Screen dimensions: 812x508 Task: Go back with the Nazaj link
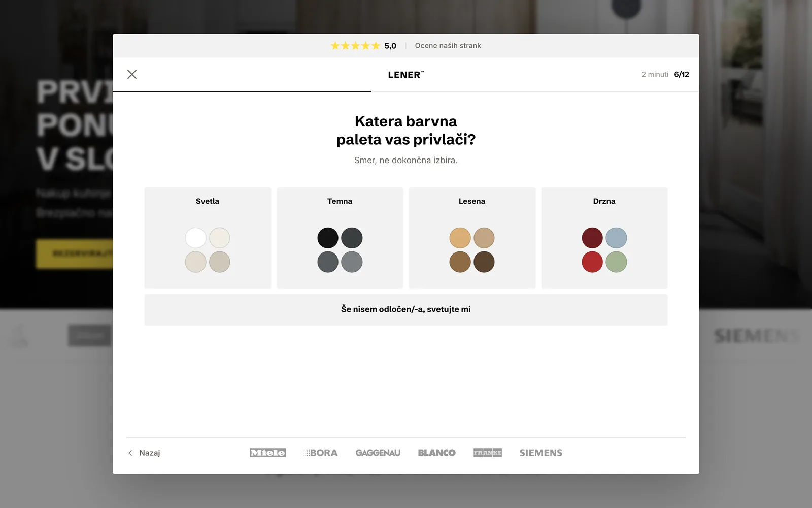pos(144,453)
